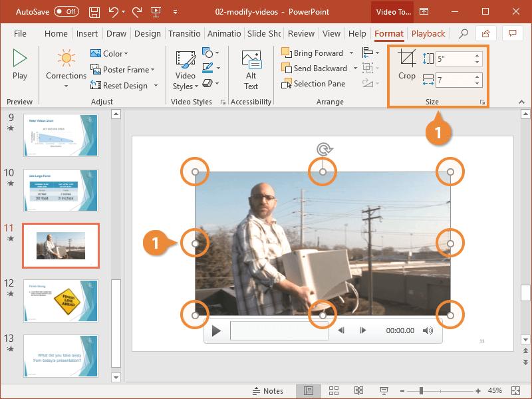Click the rotation handle above the video
The width and height of the screenshot is (532, 399).
pyautogui.click(x=325, y=149)
